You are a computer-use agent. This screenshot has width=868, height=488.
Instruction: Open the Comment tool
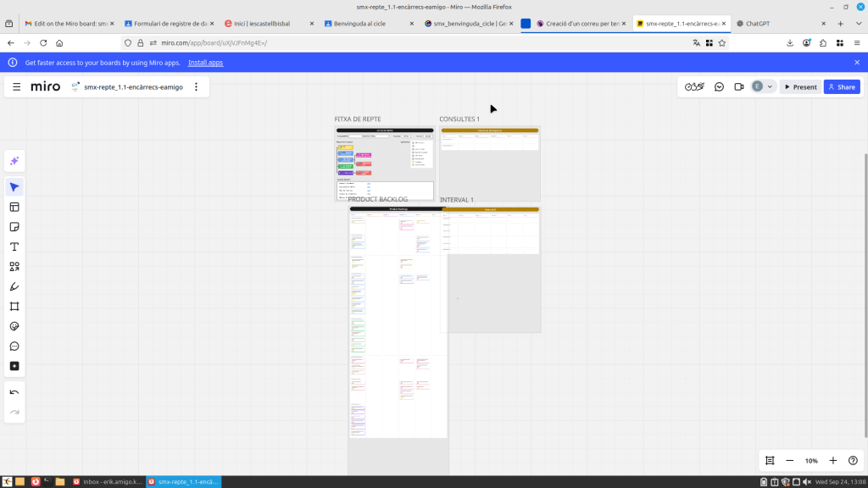point(14,347)
